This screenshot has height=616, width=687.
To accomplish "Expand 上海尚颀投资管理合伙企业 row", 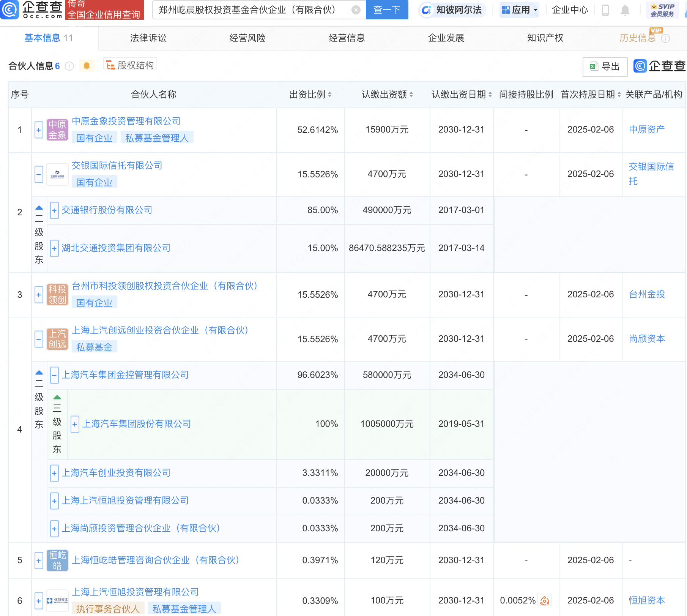I will 54,529.
